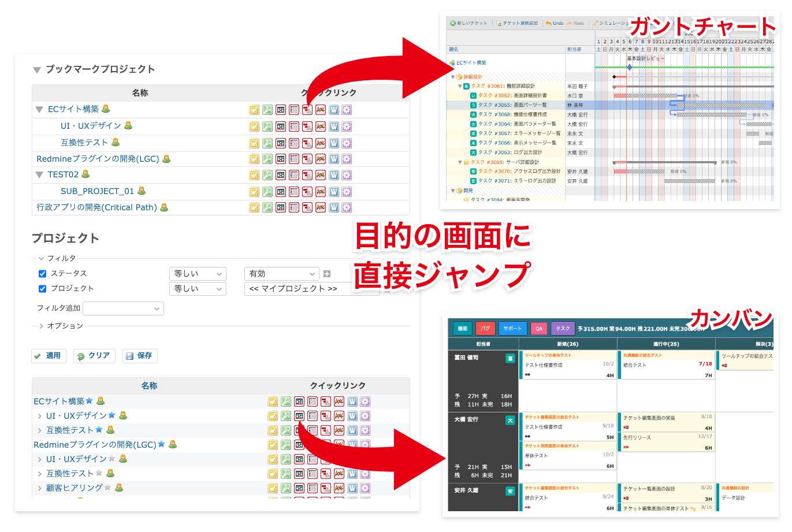Open Wiki icon in SUB_PROJECT_01 row
The height and width of the screenshot is (532, 792).
(x=334, y=192)
